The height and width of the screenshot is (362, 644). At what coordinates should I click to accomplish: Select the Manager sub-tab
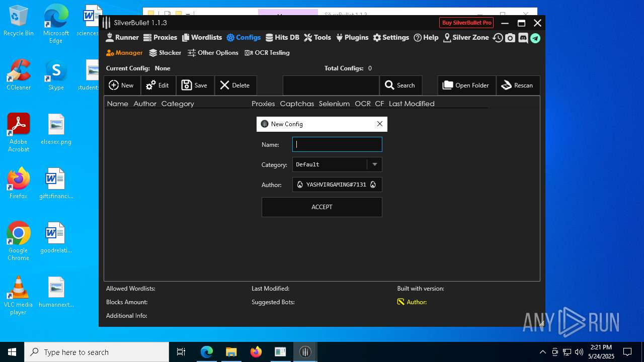click(125, 52)
